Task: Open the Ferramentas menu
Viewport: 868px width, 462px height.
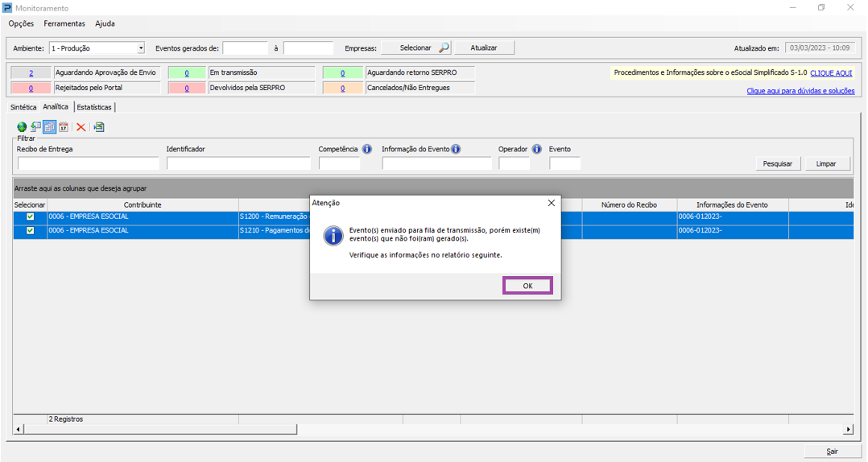Action: point(64,24)
